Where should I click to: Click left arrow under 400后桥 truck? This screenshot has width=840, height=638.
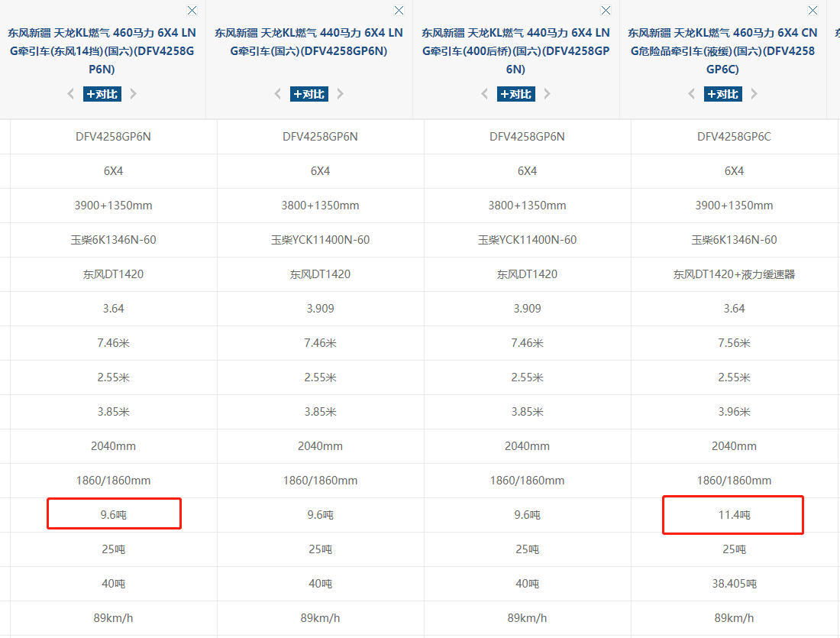click(485, 94)
